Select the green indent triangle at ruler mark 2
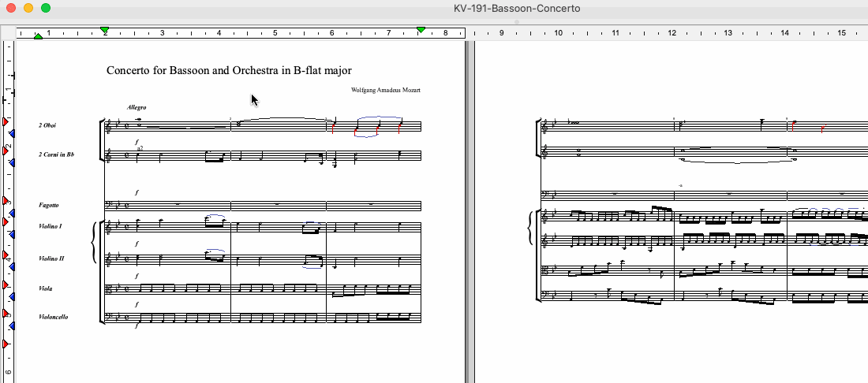The height and width of the screenshot is (383, 868). (105, 29)
